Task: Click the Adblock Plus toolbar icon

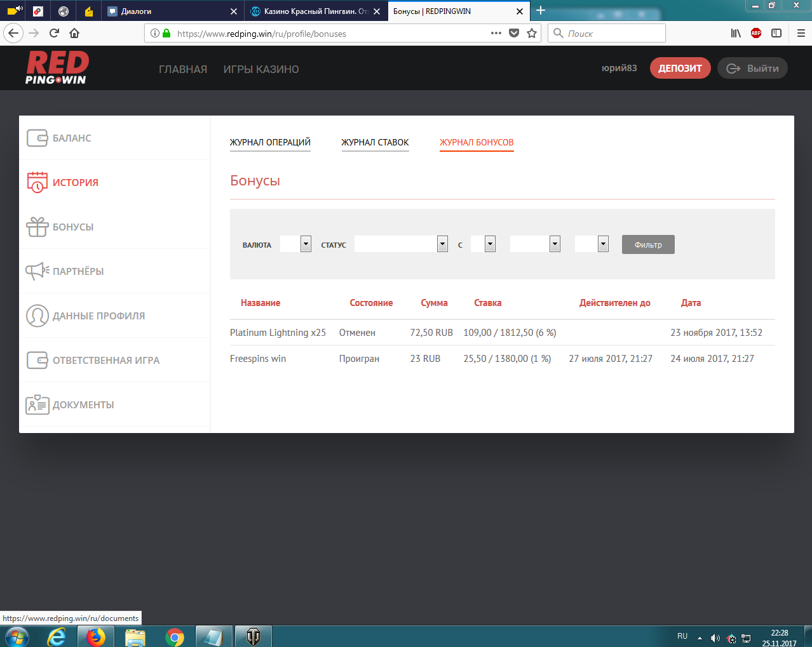Action: (756, 34)
